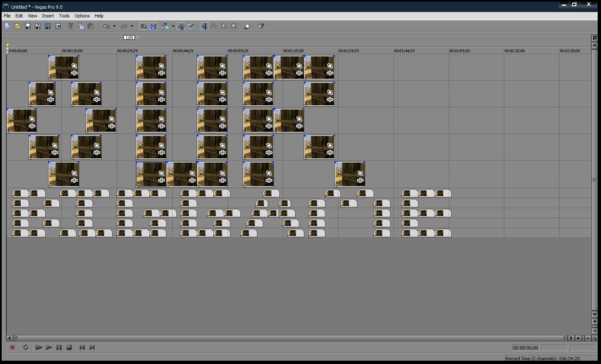The height and width of the screenshot is (364, 601).
Task: Redo the last undone action
Action: coord(124,26)
